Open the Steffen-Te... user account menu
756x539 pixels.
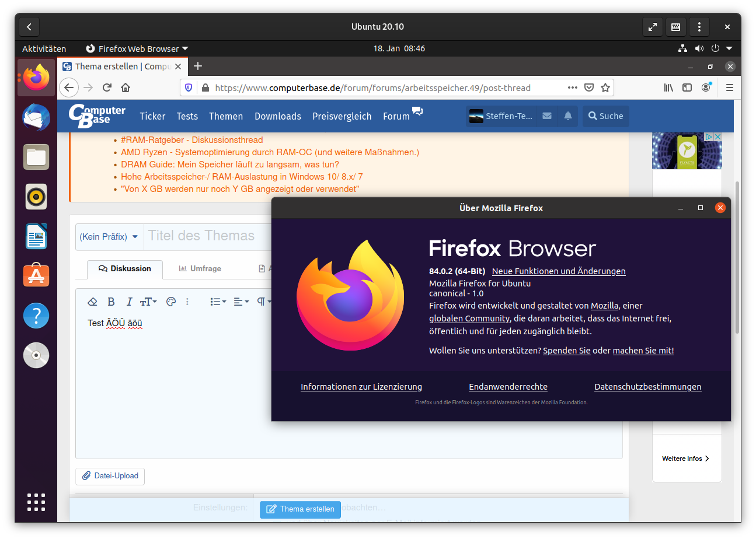[x=501, y=116]
